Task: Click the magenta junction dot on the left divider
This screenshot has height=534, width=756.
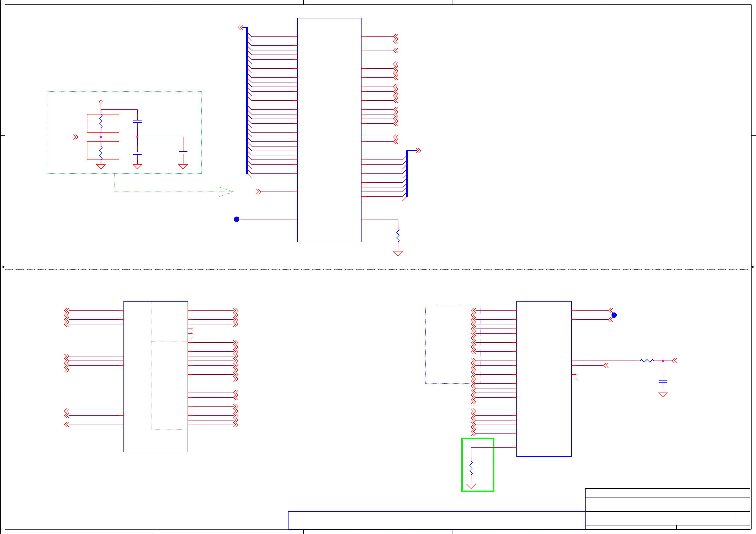Action: click(x=101, y=137)
